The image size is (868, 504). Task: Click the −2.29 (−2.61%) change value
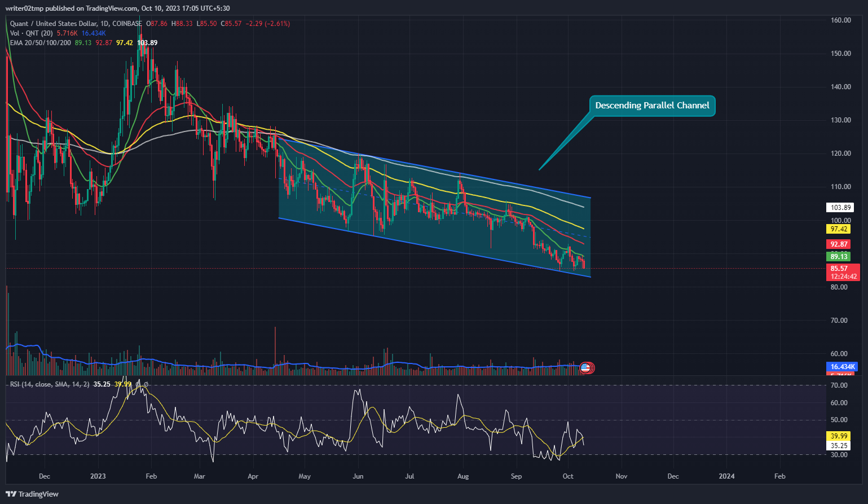tap(268, 24)
